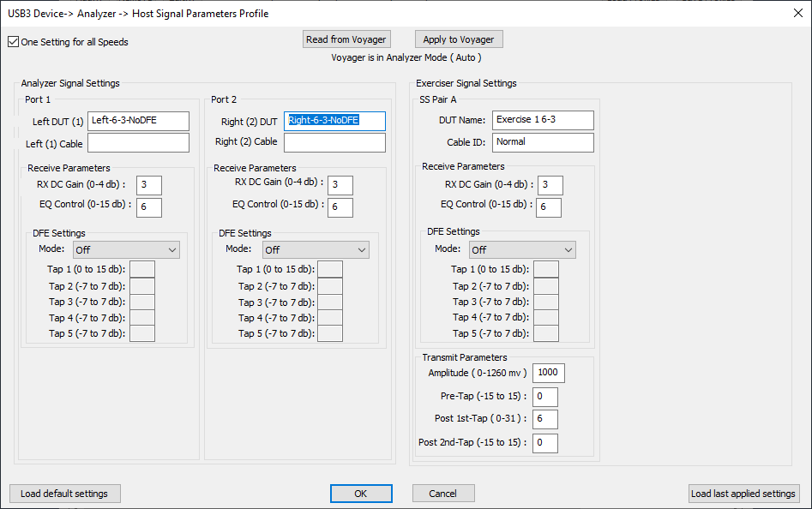This screenshot has width=812, height=509.
Task: Click the Right (2) Cable field
Action: click(334, 143)
